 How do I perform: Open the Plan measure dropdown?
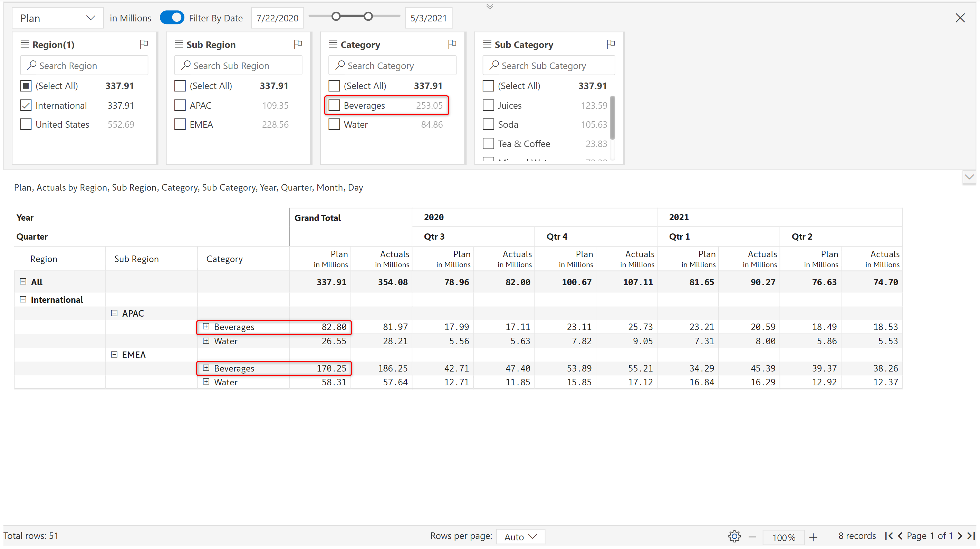[57, 18]
